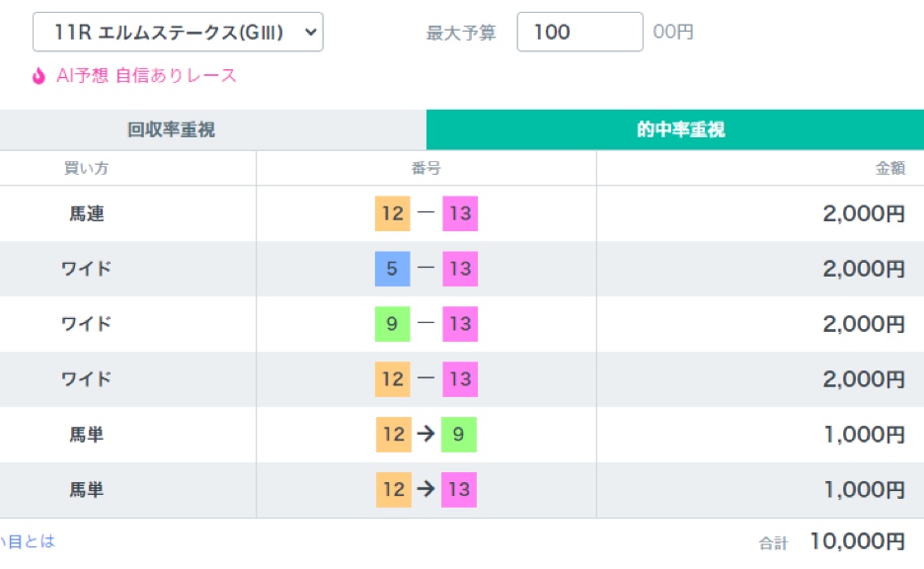Viewport: 924px width, 569px height.
Task: Click the 1,000円 amount in last 馬単 row
Action: pos(864,490)
